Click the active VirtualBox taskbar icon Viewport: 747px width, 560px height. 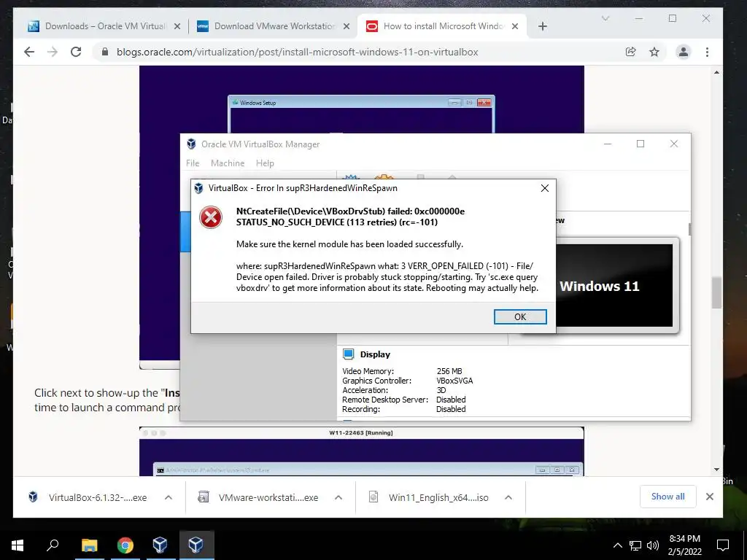click(x=196, y=545)
